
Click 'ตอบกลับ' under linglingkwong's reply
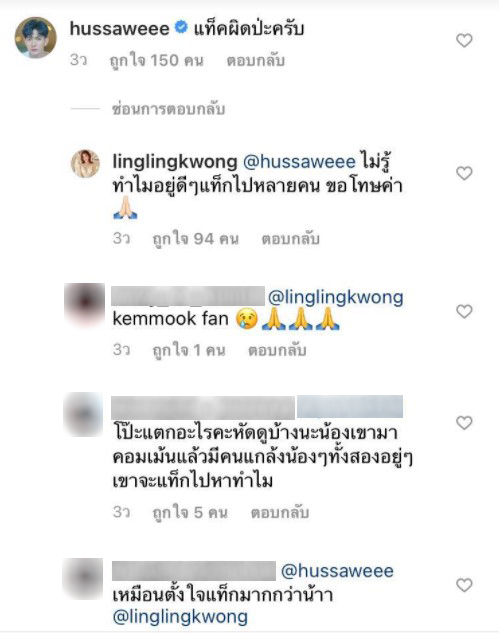pos(291,239)
